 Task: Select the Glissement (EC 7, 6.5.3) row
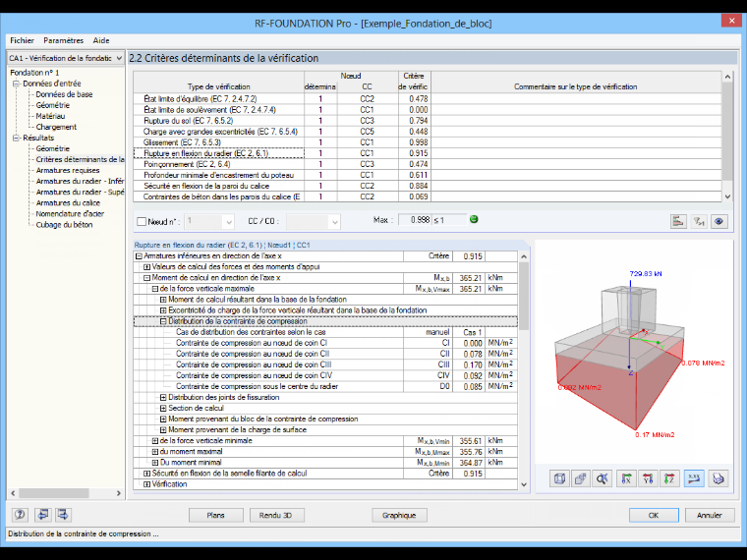point(218,142)
